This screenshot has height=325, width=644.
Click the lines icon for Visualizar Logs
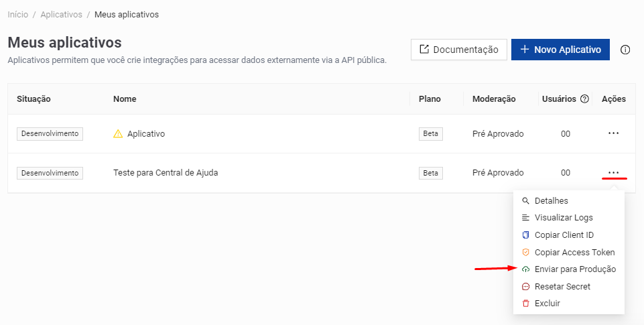pos(525,218)
